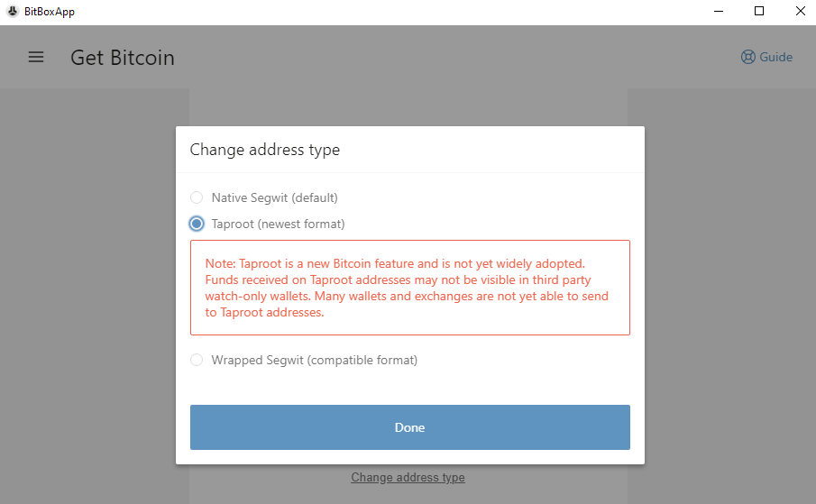This screenshot has height=504, width=816.
Task: Maximize the BitBoxApp window
Action: pyautogui.click(x=759, y=11)
